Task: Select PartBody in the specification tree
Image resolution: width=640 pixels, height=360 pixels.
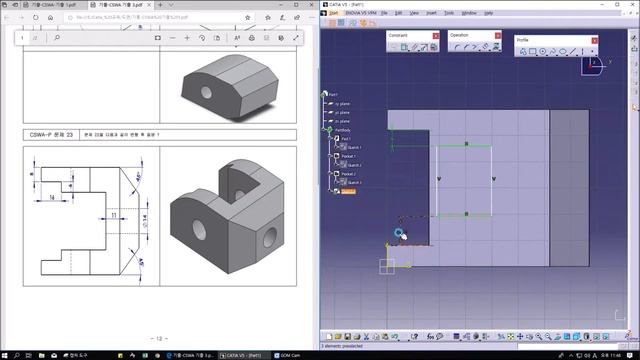Action: pos(343,130)
